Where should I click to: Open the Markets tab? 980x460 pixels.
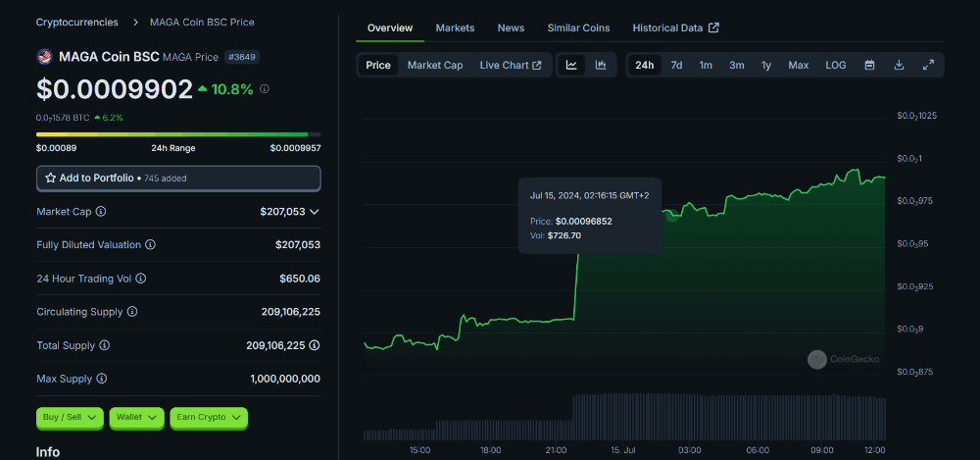click(x=455, y=28)
